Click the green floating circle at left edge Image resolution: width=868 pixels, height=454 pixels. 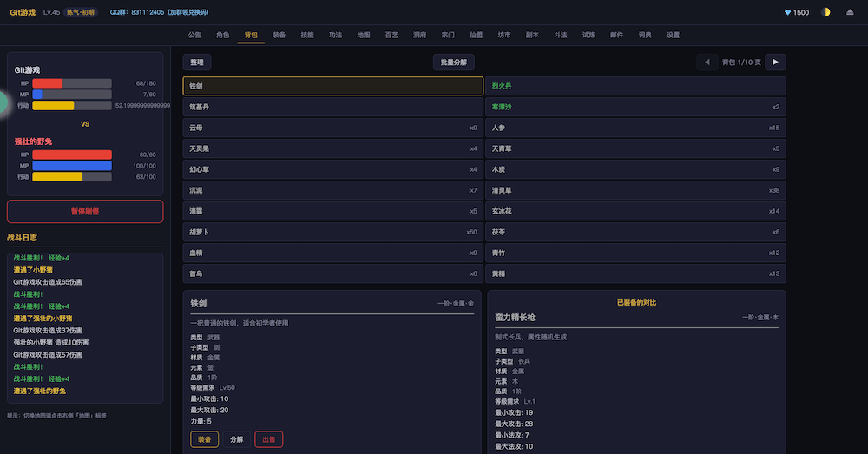tap(3, 102)
